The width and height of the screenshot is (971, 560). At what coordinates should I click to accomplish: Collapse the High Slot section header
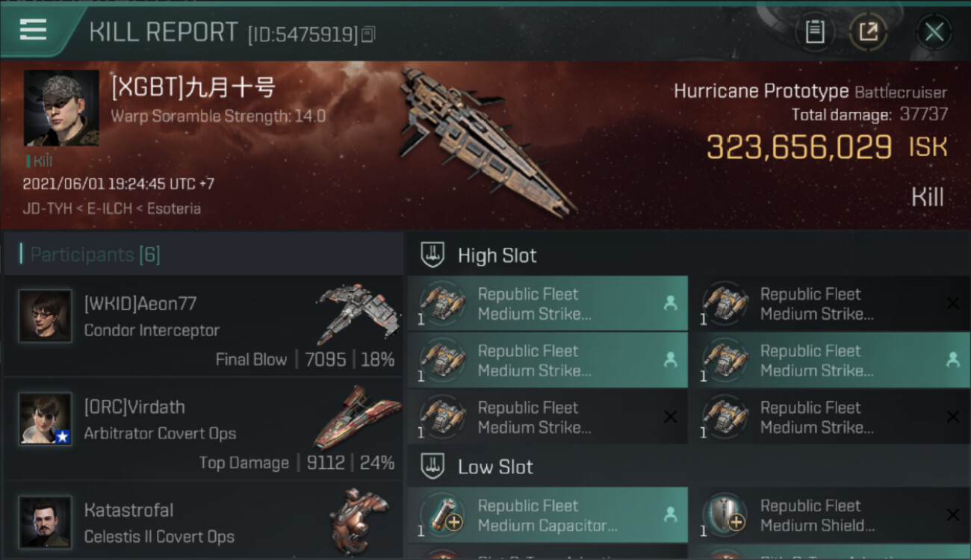497,255
